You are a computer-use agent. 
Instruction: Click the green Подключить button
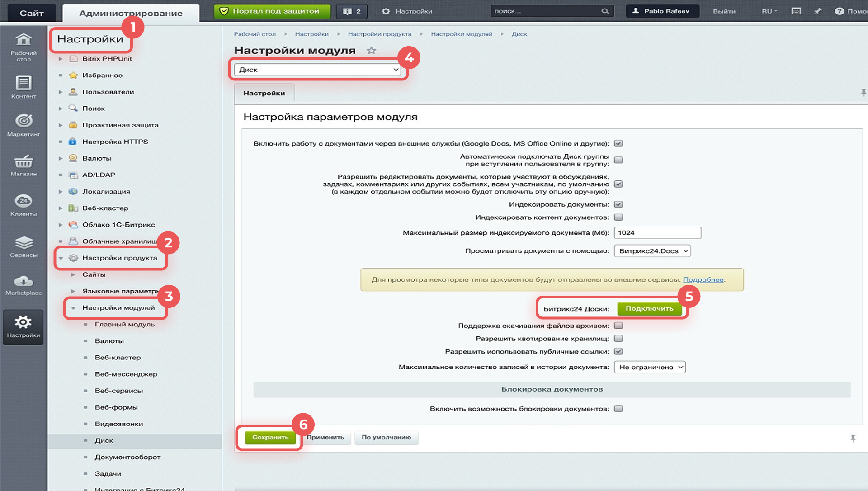click(x=649, y=308)
